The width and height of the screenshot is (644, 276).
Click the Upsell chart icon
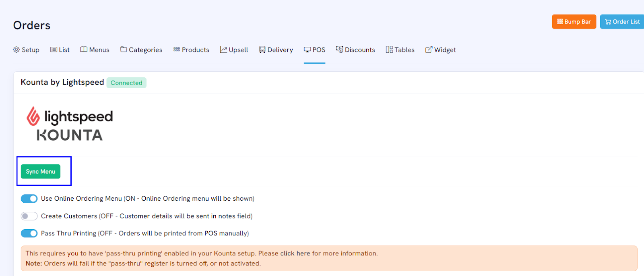(x=223, y=50)
